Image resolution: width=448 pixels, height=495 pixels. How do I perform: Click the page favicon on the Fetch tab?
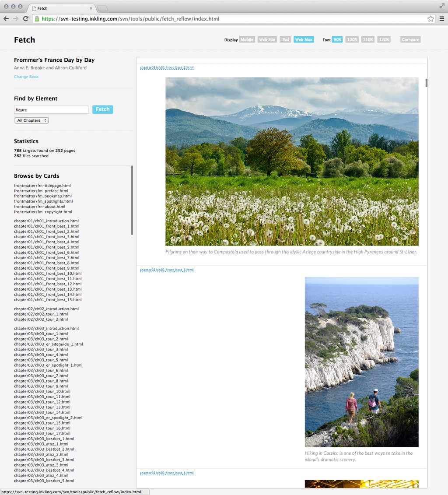point(34,8)
